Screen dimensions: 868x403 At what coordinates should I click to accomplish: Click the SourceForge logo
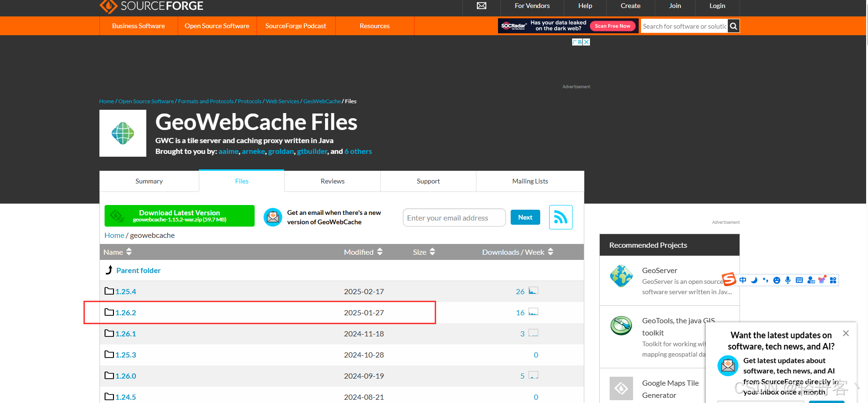[x=151, y=6]
